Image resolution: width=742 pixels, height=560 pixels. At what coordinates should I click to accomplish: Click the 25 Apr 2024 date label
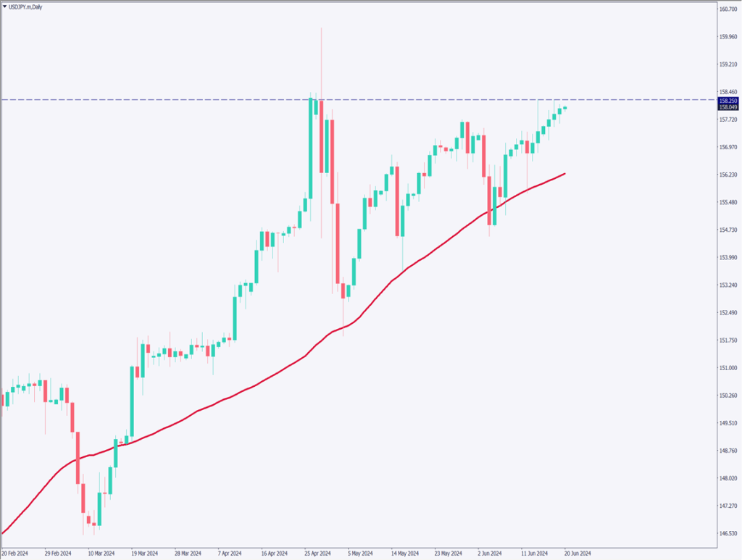coord(317,552)
